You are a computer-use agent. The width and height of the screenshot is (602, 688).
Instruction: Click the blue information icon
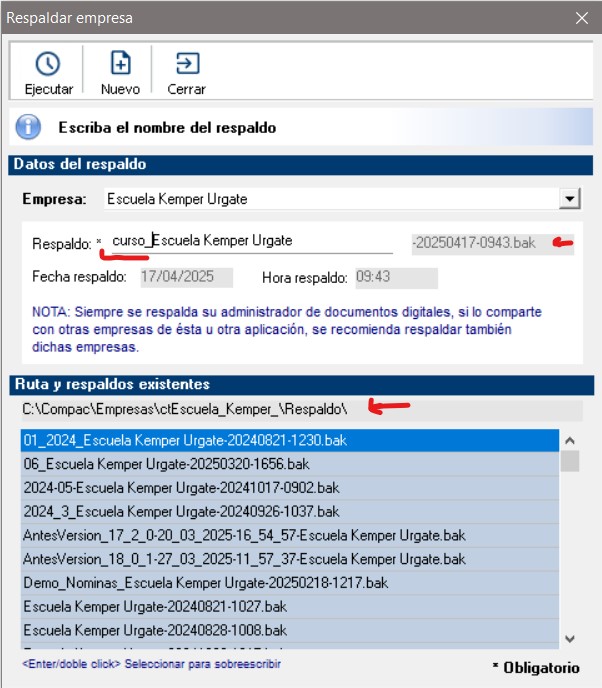coord(29,127)
